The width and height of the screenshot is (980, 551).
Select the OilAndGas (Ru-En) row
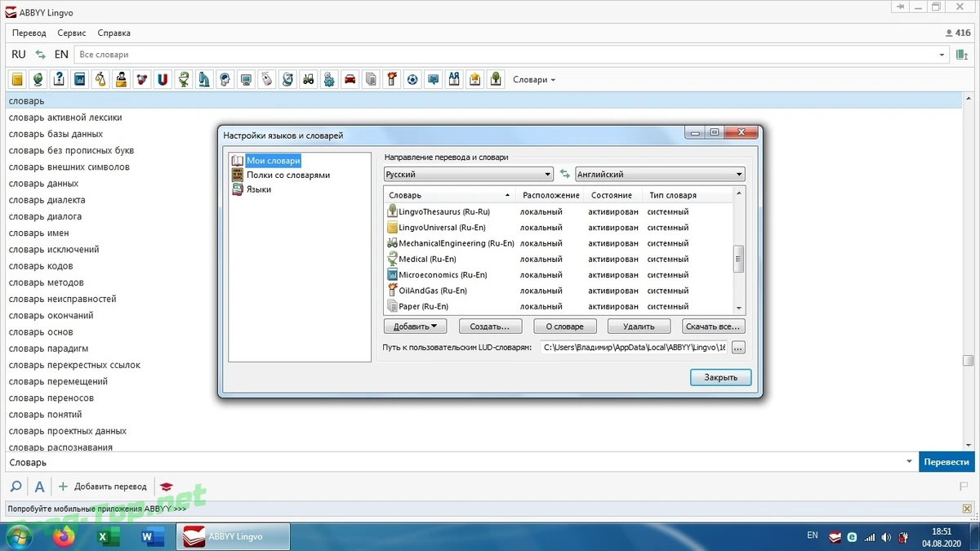(x=559, y=291)
